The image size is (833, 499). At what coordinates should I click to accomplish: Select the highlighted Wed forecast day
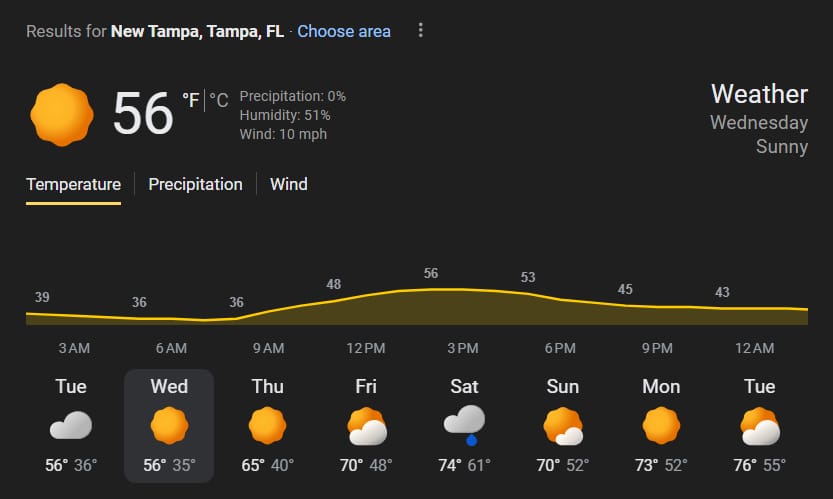pyautogui.click(x=169, y=425)
